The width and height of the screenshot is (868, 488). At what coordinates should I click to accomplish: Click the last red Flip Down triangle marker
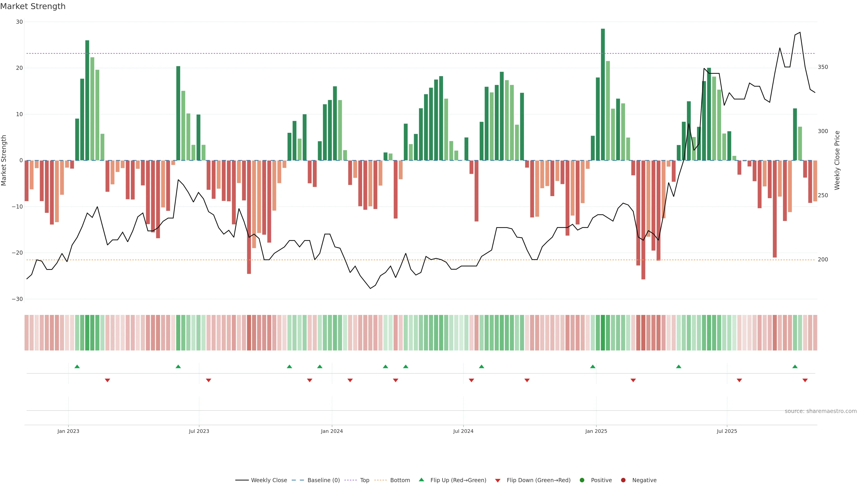(x=805, y=380)
